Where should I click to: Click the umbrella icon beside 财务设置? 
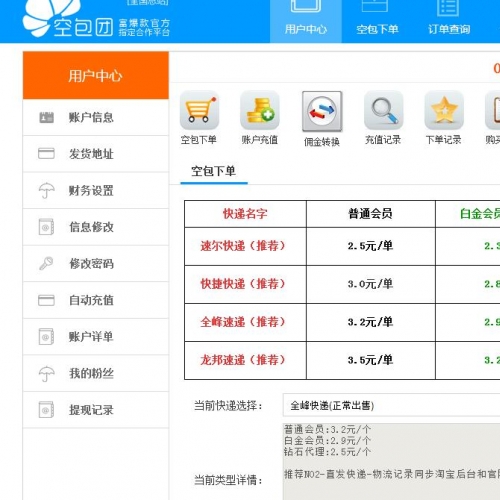[x=46, y=190]
